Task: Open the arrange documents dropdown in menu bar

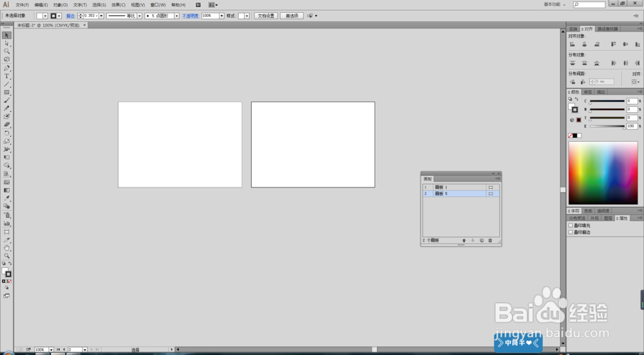Action: 213,5
